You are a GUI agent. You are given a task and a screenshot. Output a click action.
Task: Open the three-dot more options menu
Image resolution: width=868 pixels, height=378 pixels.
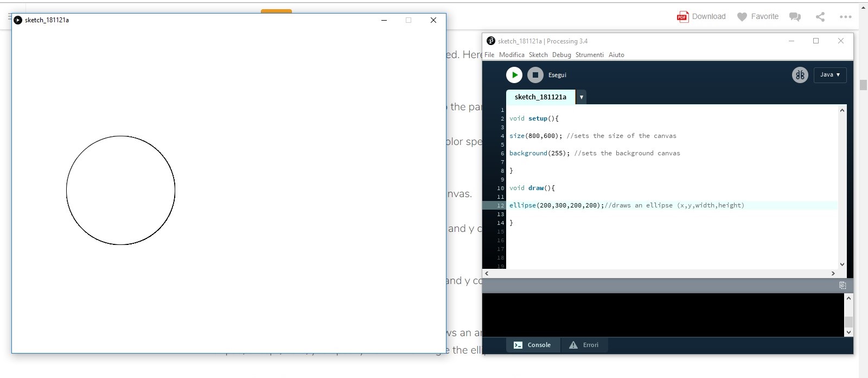[845, 17]
